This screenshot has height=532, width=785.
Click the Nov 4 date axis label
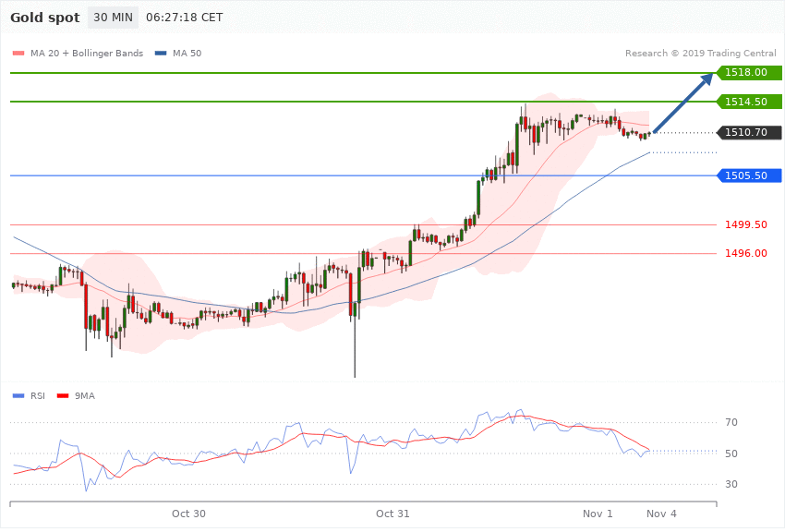[661, 514]
